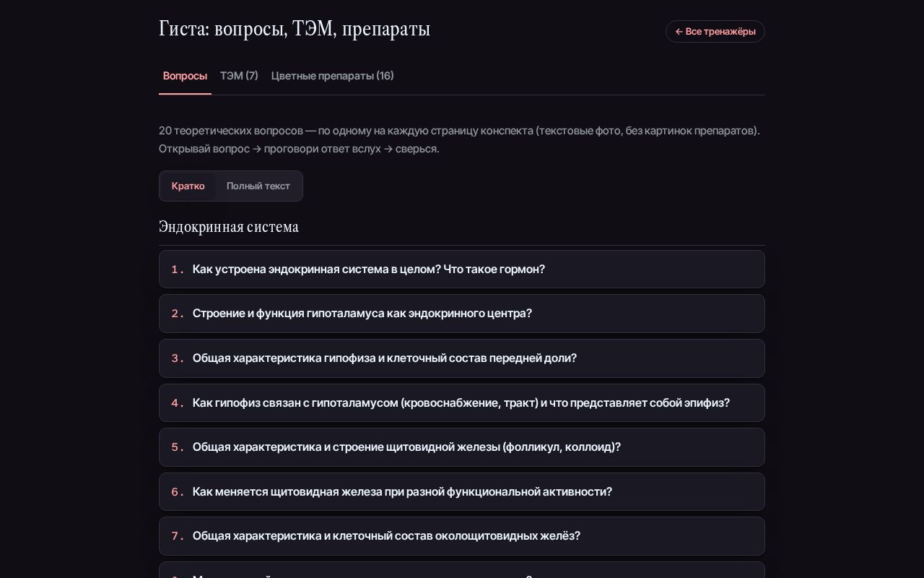This screenshot has width=924, height=578.
Task: Switch to the Вопросы tab
Action: (185, 76)
